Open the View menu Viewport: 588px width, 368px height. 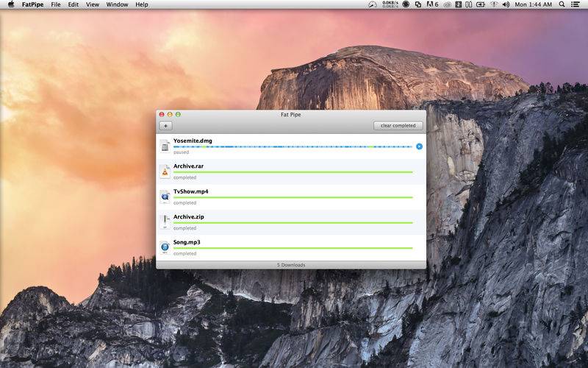(x=93, y=4)
